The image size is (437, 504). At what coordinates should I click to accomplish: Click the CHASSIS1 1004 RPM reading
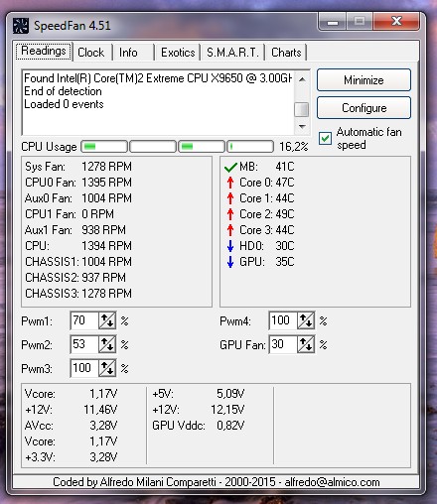point(78,262)
